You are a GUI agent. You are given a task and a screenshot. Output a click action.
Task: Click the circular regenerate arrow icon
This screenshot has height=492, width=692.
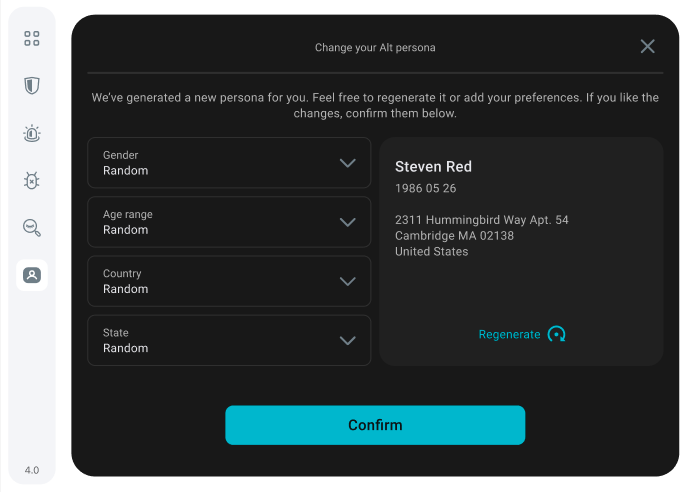tap(557, 334)
